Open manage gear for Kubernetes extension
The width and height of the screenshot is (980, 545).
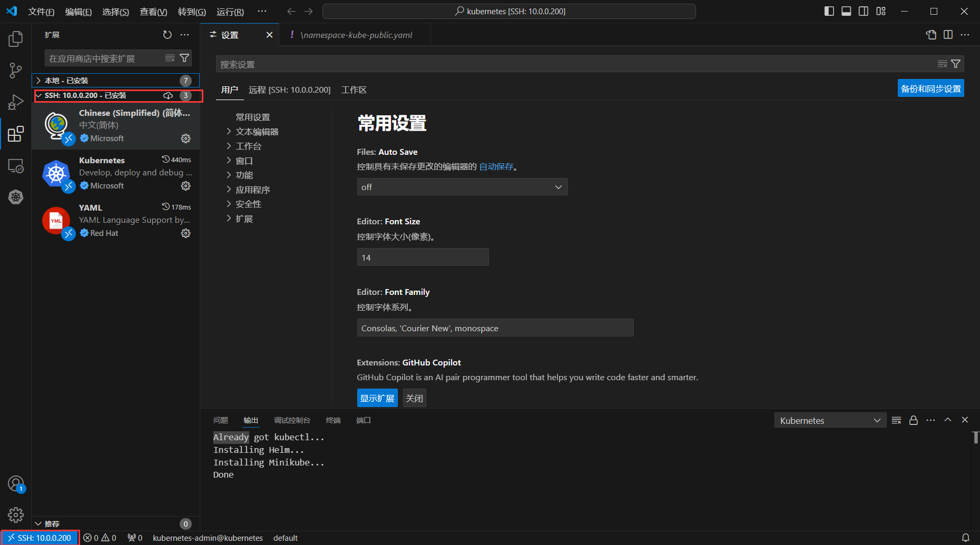[186, 186]
